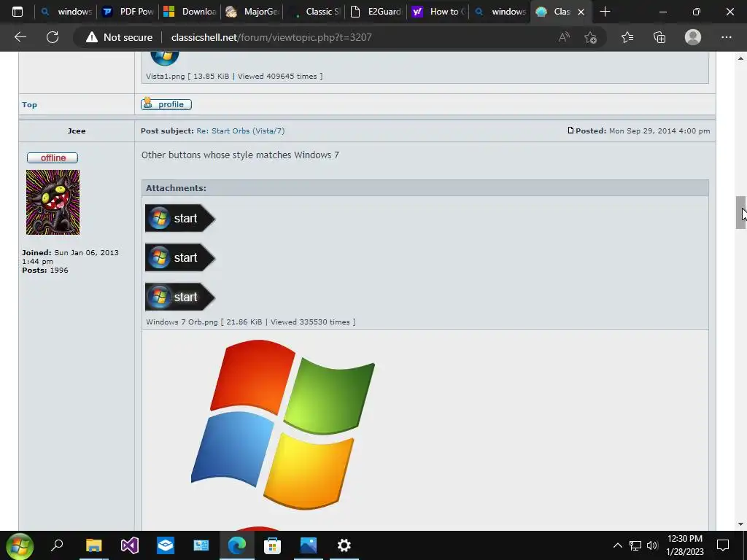The width and height of the screenshot is (747, 560).
Task: Open a new browser tab
Action: tap(605, 12)
